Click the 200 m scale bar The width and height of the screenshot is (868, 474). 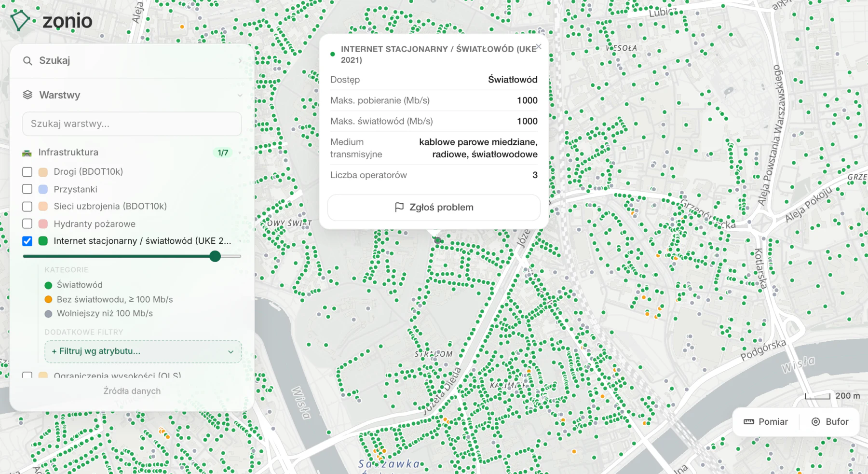(x=818, y=396)
